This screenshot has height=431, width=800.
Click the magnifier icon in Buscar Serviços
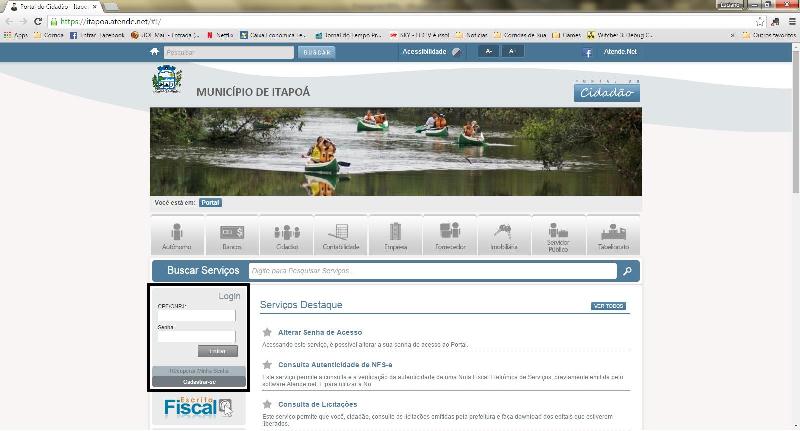click(627, 271)
